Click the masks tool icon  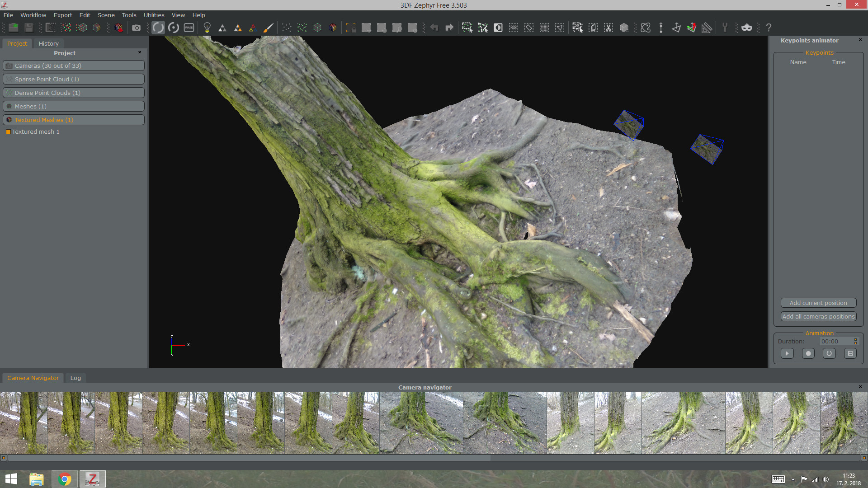tap(747, 28)
